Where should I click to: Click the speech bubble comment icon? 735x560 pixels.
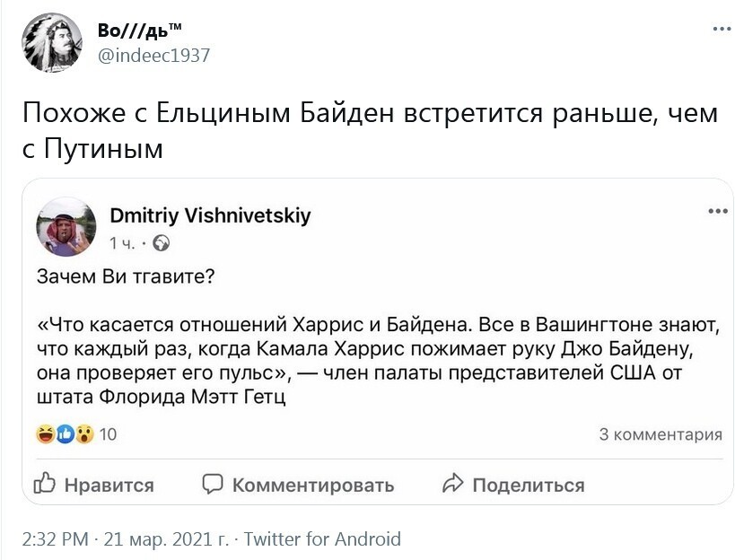pos(213,484)
